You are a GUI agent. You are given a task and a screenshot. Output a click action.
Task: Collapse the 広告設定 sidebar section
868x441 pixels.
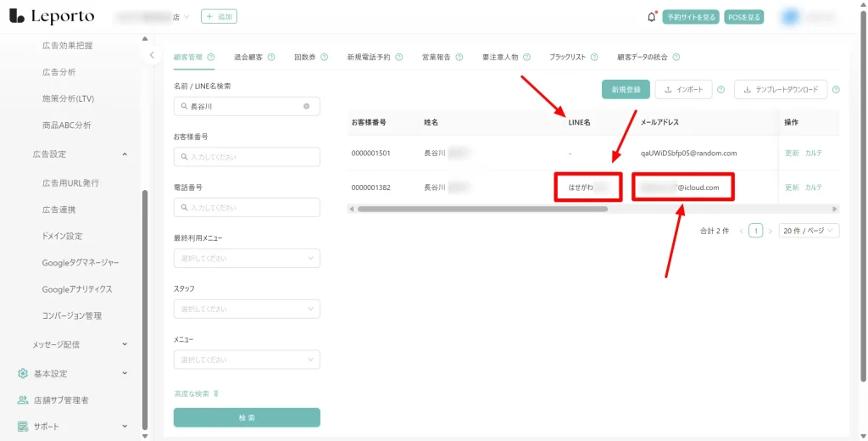pyautogui.click(x=125, y=154)
